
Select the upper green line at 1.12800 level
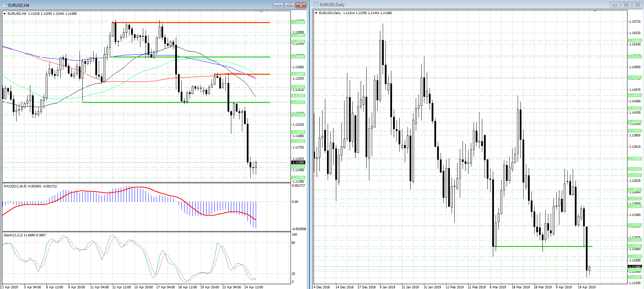coord(190,57)
